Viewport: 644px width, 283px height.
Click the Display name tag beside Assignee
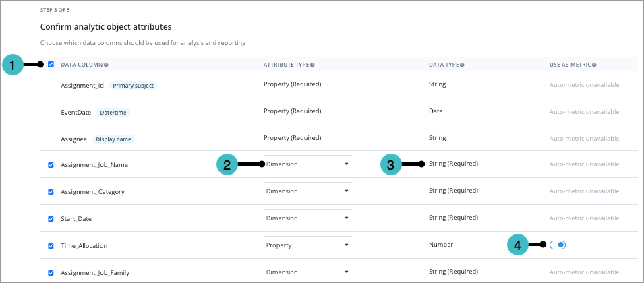tap(113, 139)
